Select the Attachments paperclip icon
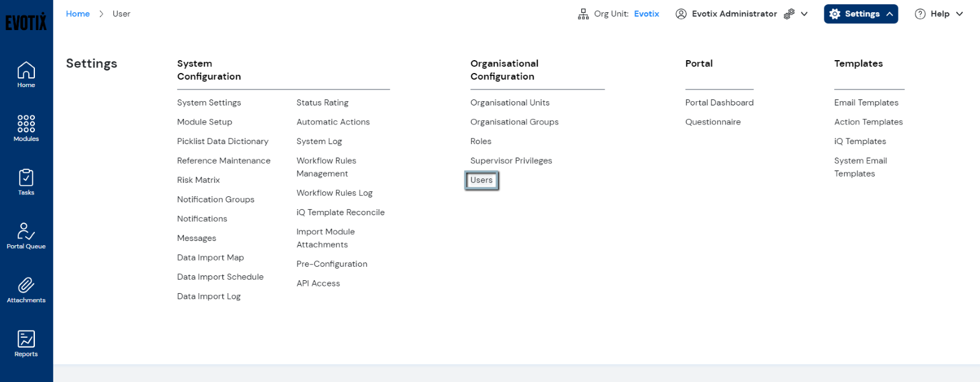Image resolution: width=980 pixels, height=382 pixels. pos(25,285)
